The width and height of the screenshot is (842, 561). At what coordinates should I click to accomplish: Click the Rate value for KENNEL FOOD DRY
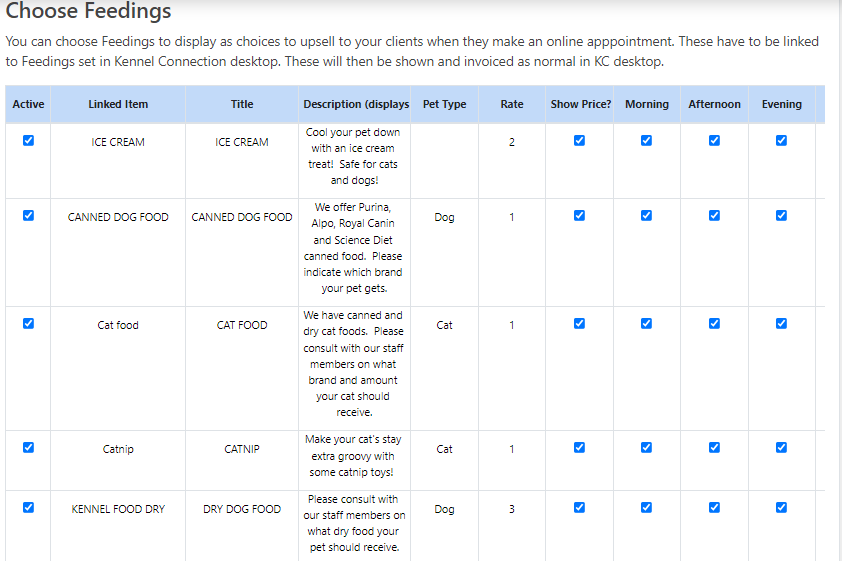512,509
